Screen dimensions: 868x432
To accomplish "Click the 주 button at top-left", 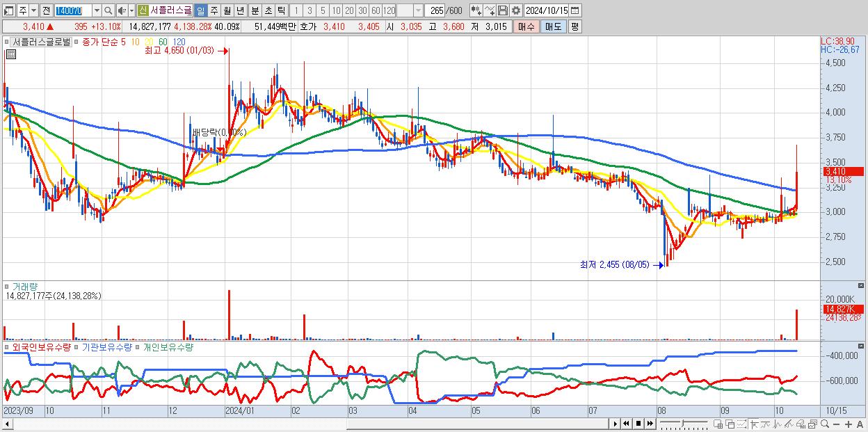I will tap(22, 10).
